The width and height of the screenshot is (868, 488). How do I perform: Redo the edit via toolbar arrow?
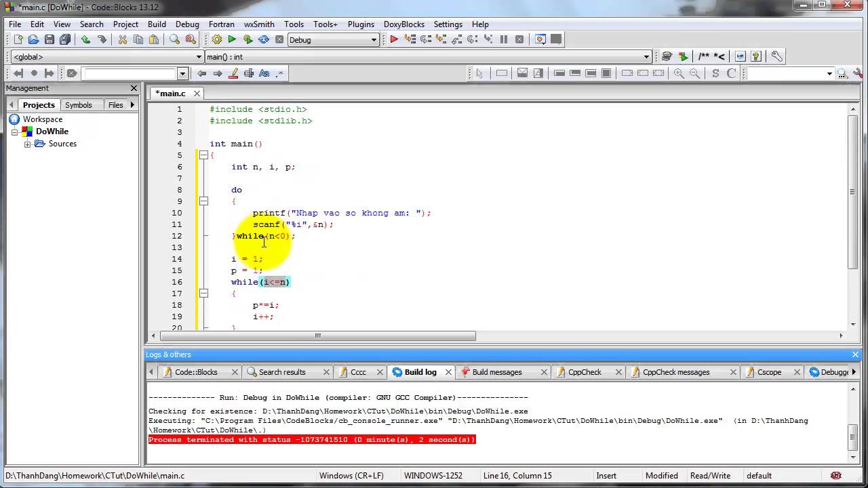[x=102, y=39]
